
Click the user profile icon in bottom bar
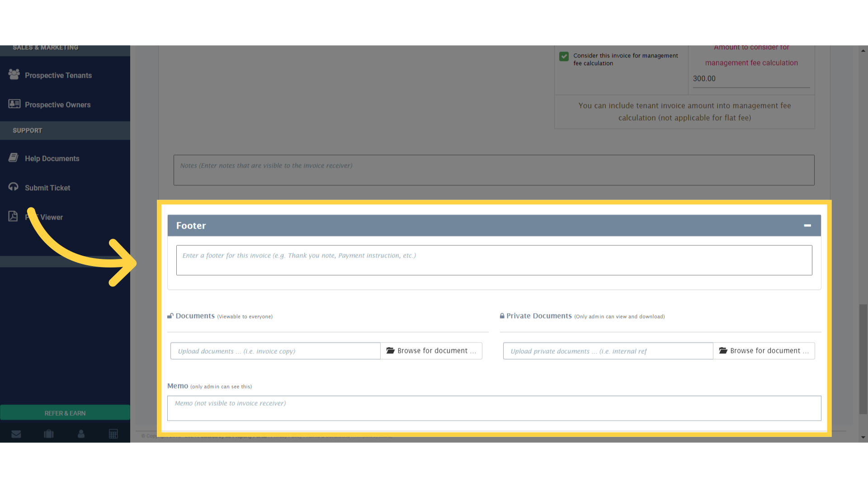point(81,434)
